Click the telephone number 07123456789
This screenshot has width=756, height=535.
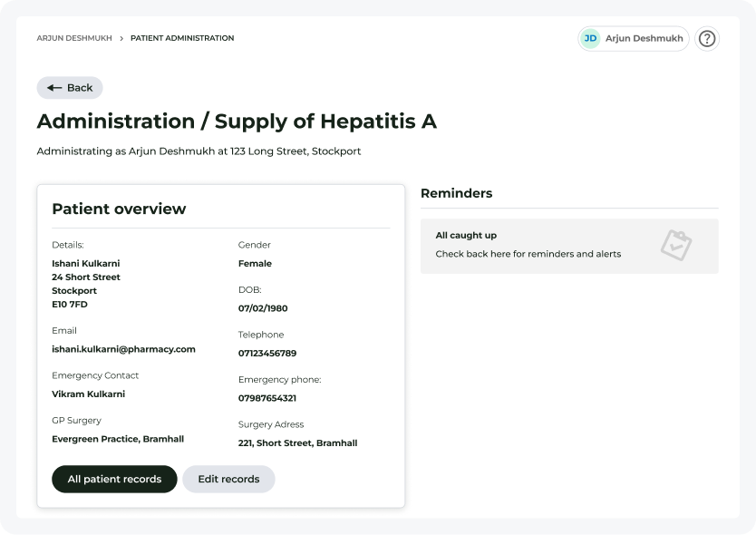click(267, 354)
